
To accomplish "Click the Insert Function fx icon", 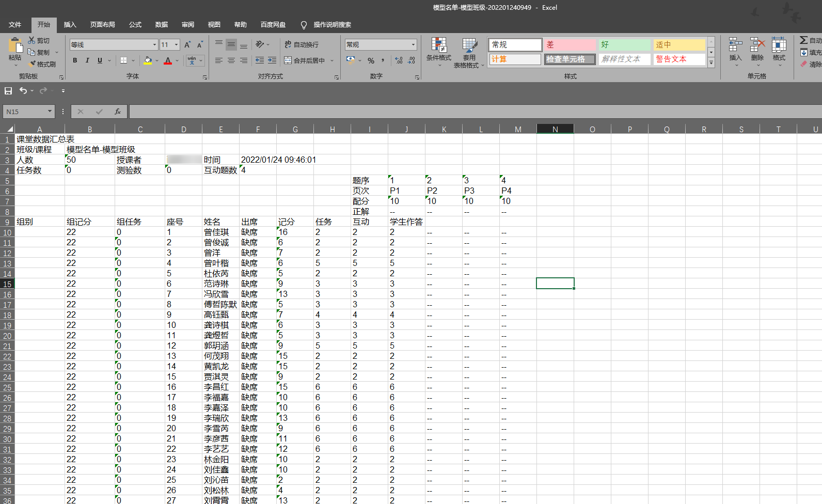I will 118,112.
